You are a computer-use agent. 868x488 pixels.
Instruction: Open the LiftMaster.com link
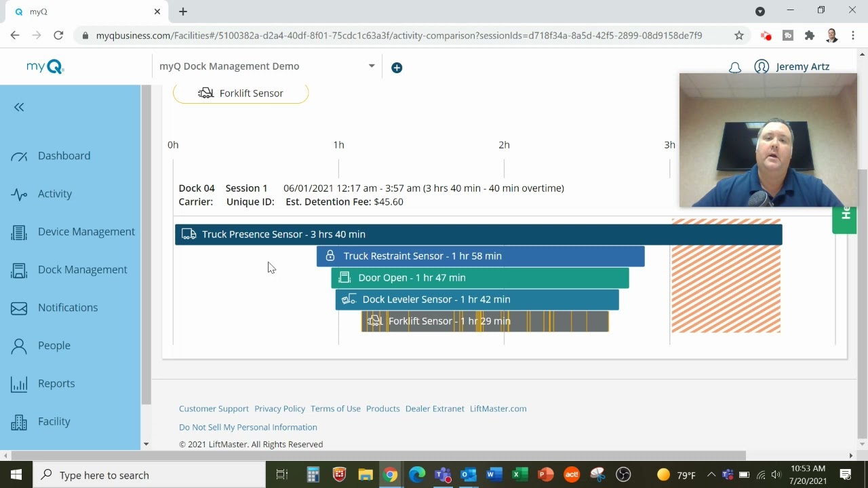coord(498,409)
